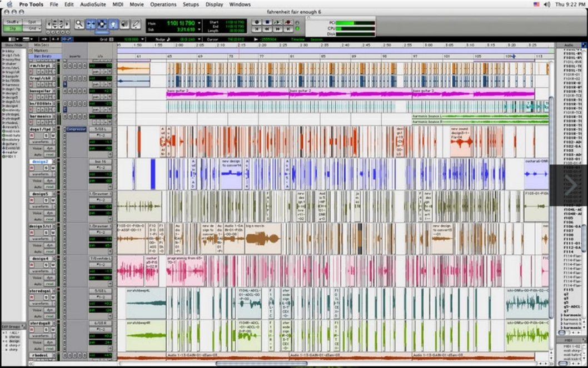
Task: Open the dsgn1/tpd voice selector (dyn)
Action: pos(50,148)
